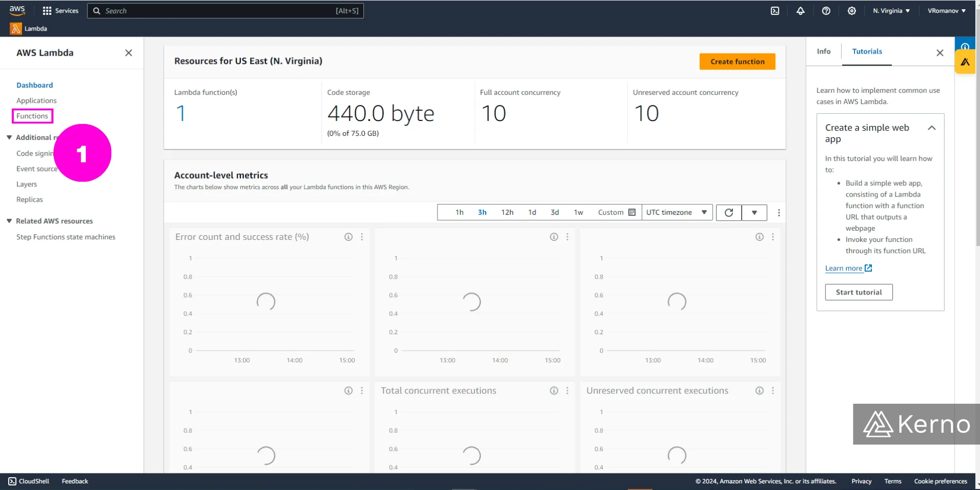Launch CloudShell from top bar icon

[x=775, y=11]
